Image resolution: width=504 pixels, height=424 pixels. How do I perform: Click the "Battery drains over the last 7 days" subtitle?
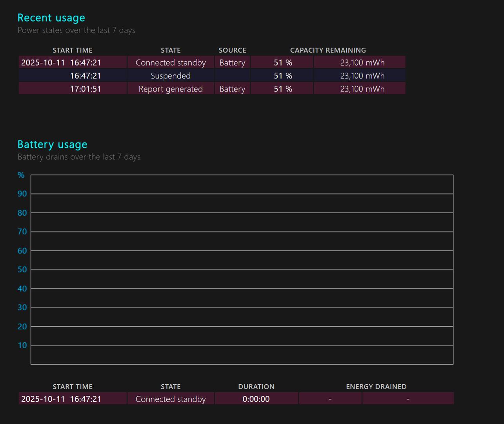coord(79,157)
